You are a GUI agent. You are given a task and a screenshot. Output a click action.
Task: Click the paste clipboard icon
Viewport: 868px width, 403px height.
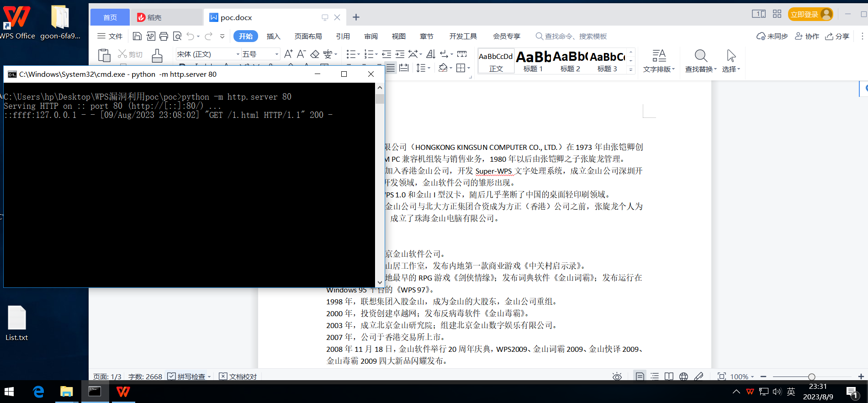tap(104, 55)
